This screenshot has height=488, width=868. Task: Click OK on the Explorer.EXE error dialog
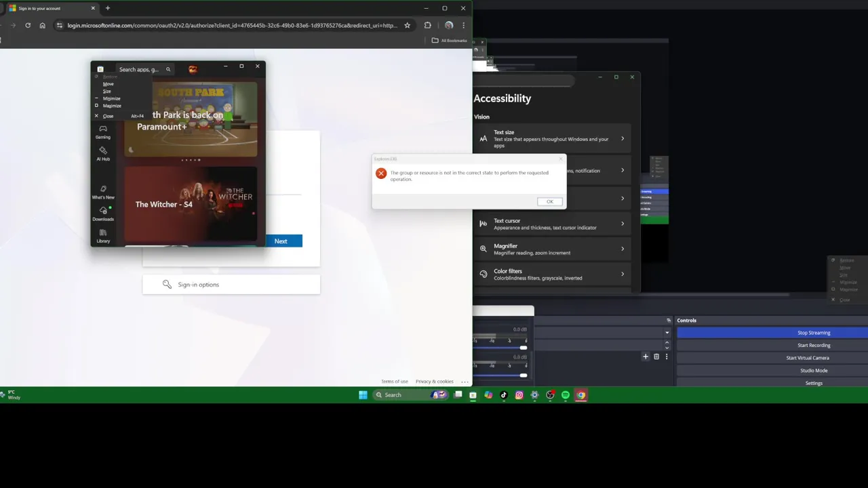pyautogui.click(x=549, y=201)
